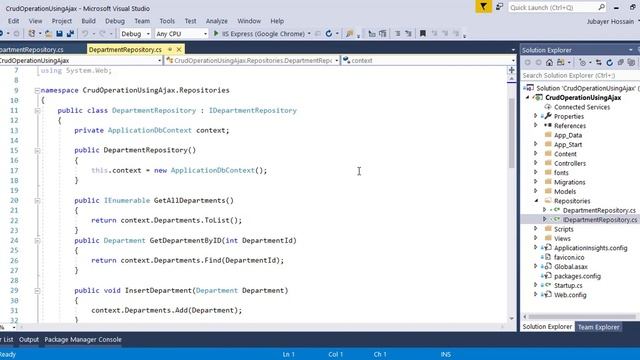Select Connected Services node

coord(582,107)
